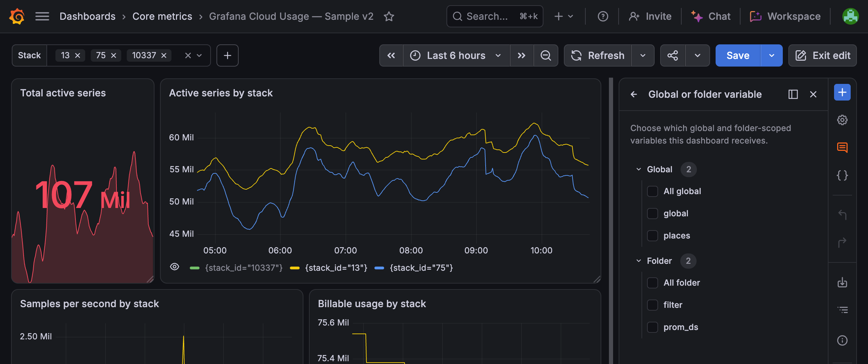The width and height of the screenshot is (868, 364).
Task: Click the export download sidebar icon
Action: pyautogui.click(x=842, y=282)
